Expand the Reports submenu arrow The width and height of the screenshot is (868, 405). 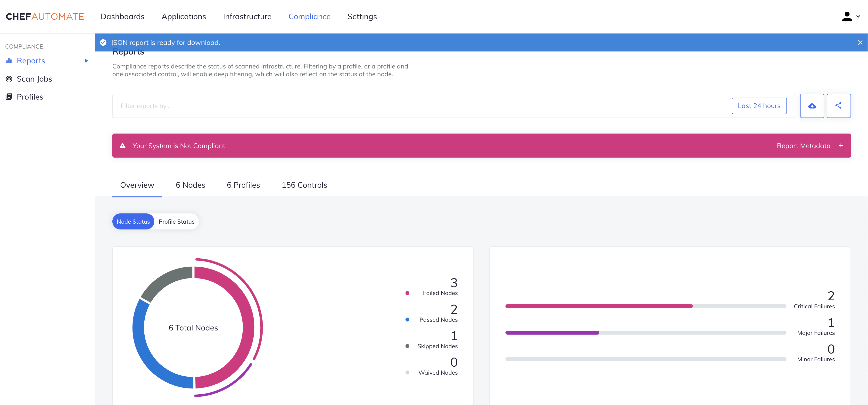coord(86,60)
